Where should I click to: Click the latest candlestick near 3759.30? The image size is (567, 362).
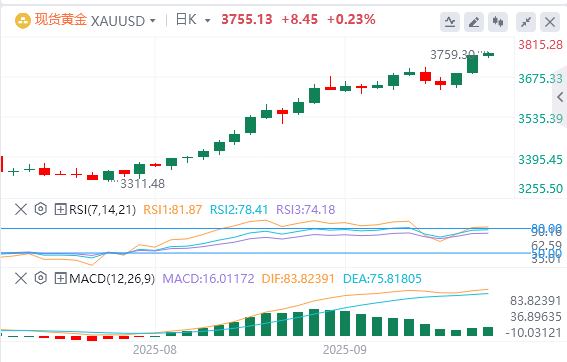click(x=489, y=55)
